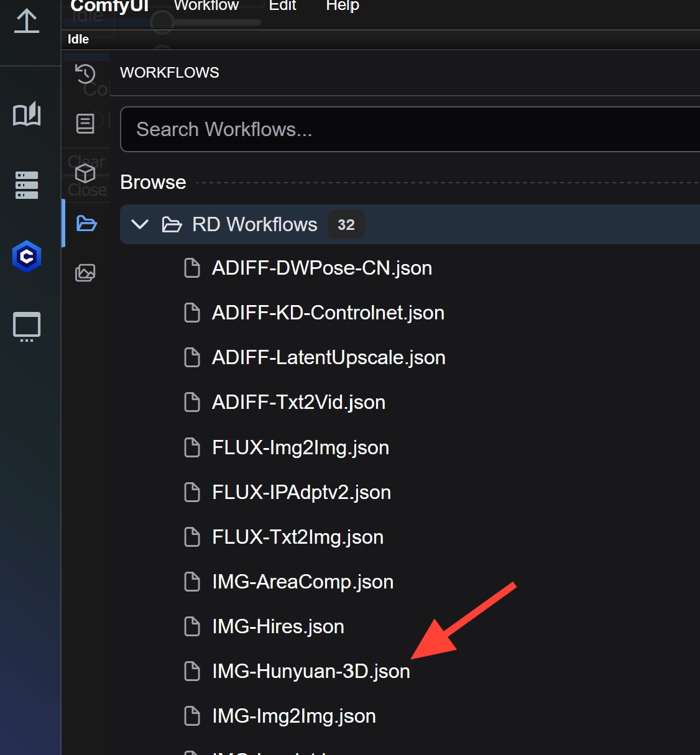Select the FLUX-Txt2Img.json workflow

click(297, 537)
